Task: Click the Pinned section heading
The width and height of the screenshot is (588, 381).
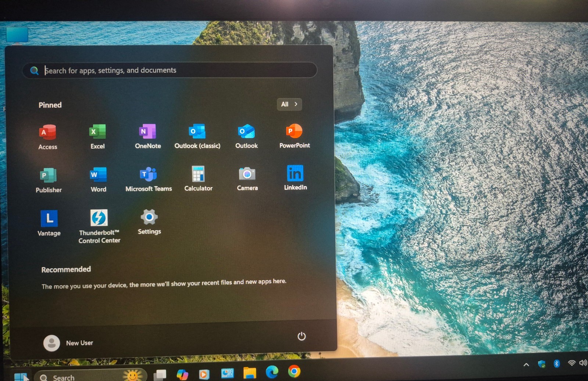Action: tap(50, 105)
